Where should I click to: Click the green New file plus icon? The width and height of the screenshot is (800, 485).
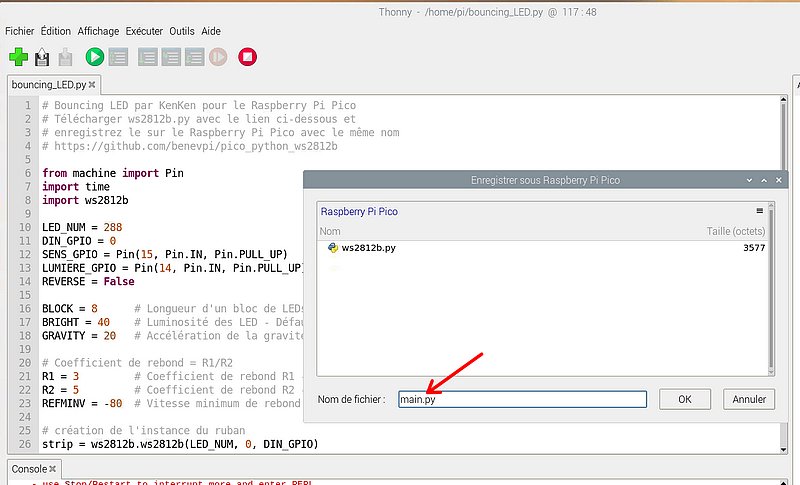18,57
